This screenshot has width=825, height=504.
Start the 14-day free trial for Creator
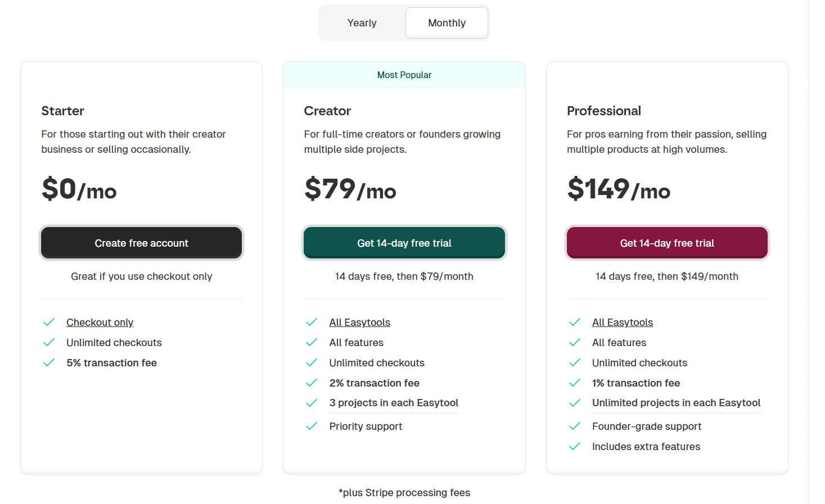point(404,243)
